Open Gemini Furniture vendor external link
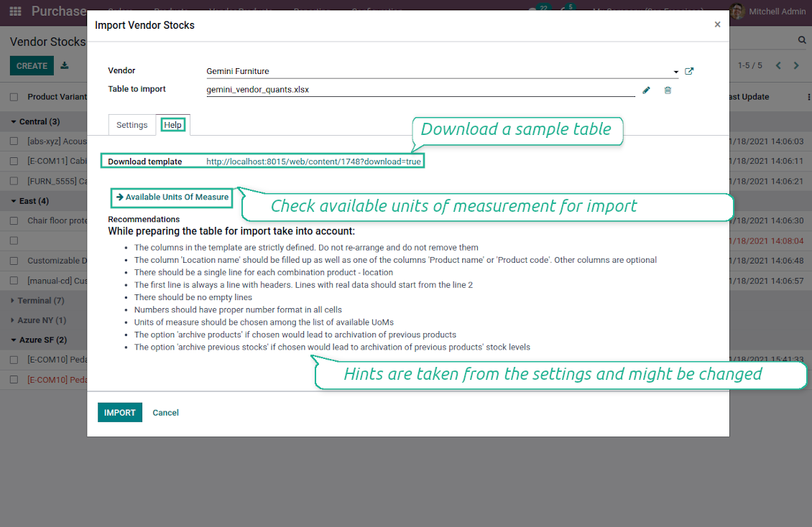812x527 pixels. (x=689, y=71)
